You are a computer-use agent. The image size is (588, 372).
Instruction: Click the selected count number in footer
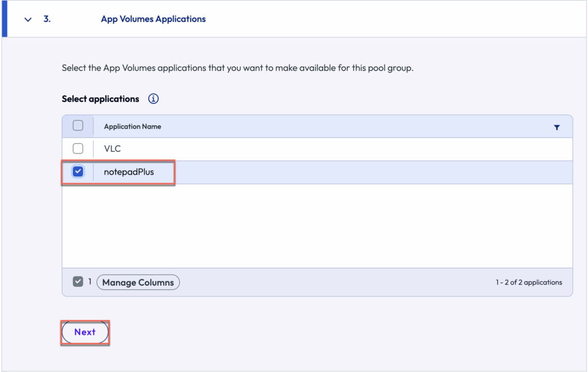click(x=90, y=282)
